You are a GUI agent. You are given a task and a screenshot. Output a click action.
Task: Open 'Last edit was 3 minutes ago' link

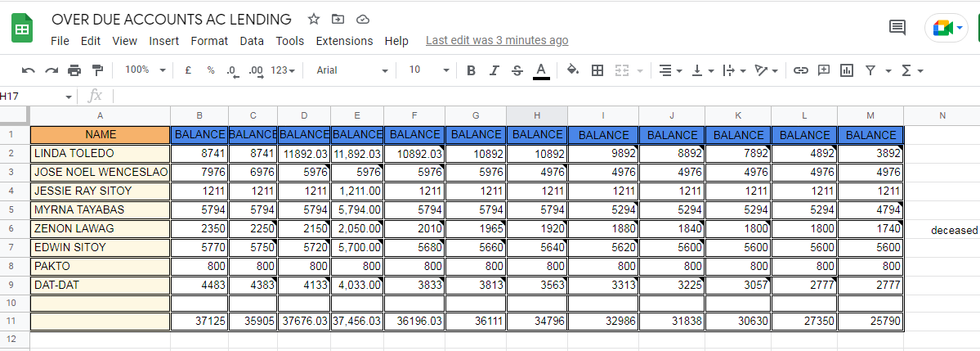click(497, 41)
